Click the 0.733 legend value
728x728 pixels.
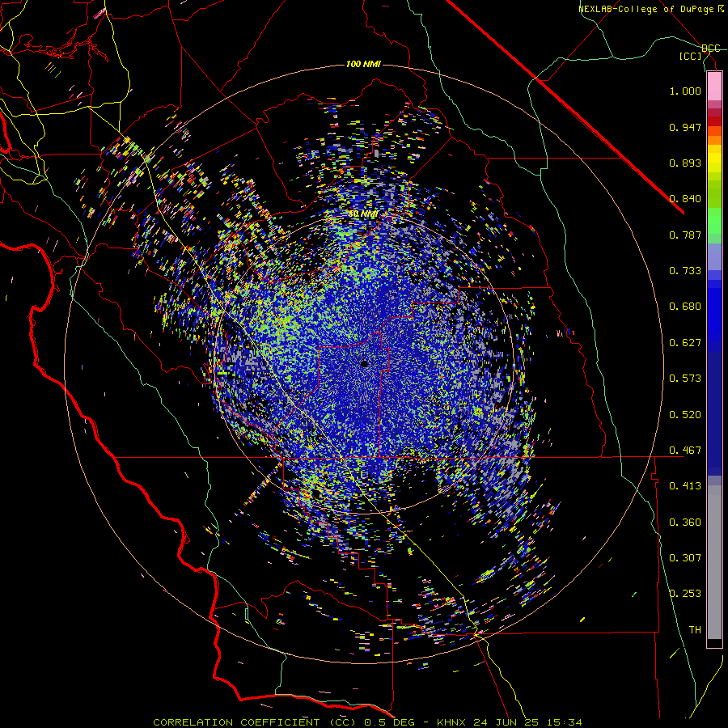click(685, 271)
